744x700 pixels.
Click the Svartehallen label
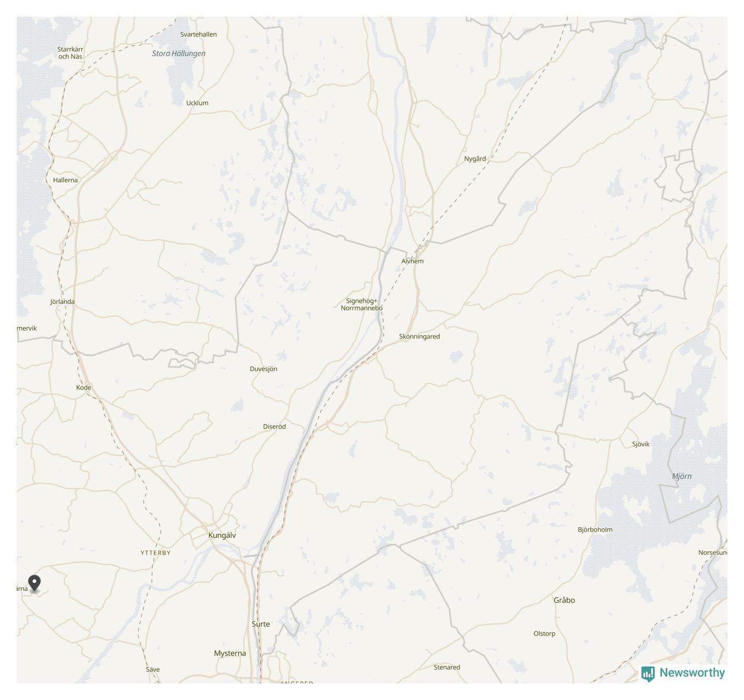(199, 34)
